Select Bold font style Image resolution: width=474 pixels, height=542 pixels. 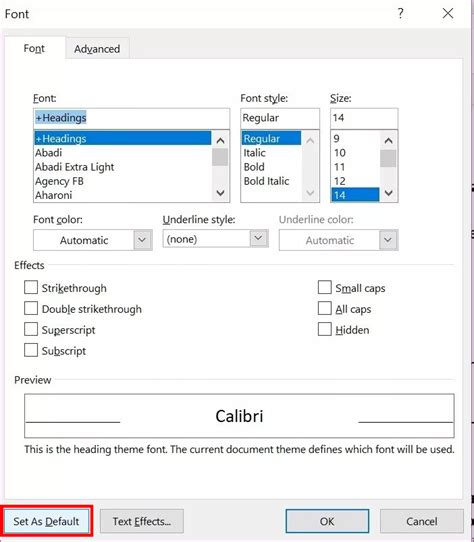(x=271, y=167)
